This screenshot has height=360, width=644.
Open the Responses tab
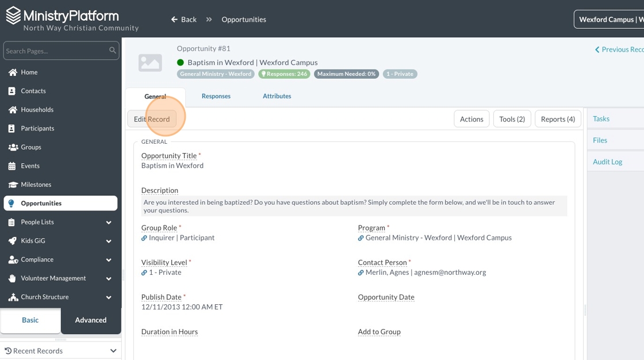[x=216, y=96]
